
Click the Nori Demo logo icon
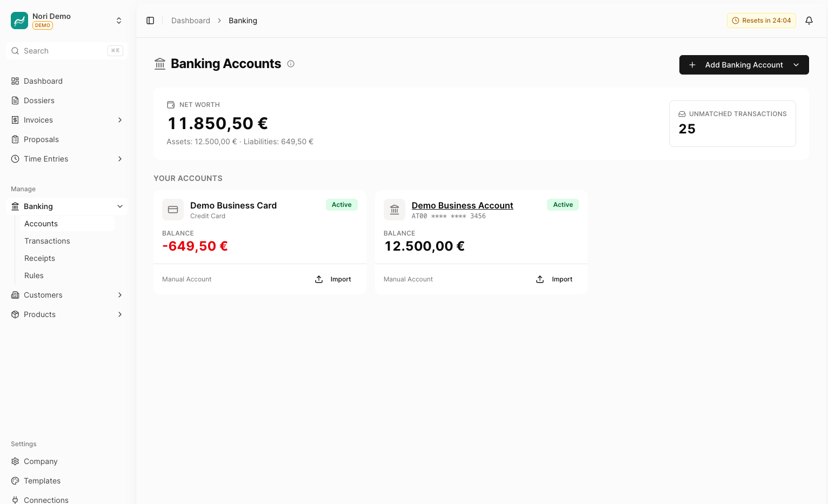(19, 21)
